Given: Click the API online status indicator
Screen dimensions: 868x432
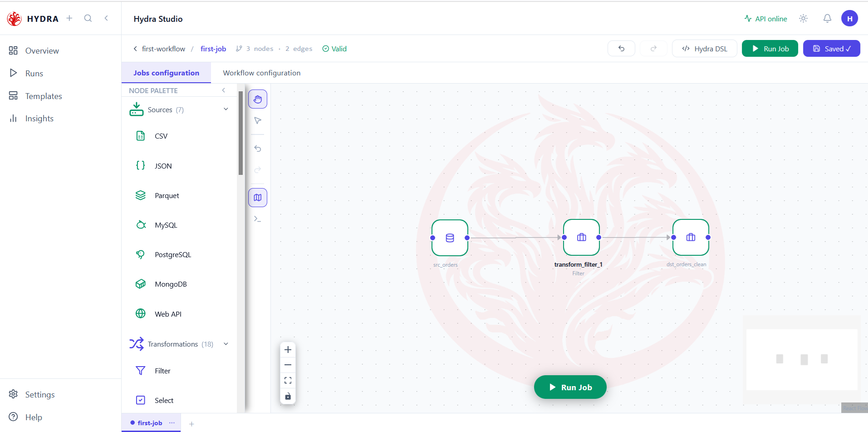Looking at the screenshot, I should (766, 19).
